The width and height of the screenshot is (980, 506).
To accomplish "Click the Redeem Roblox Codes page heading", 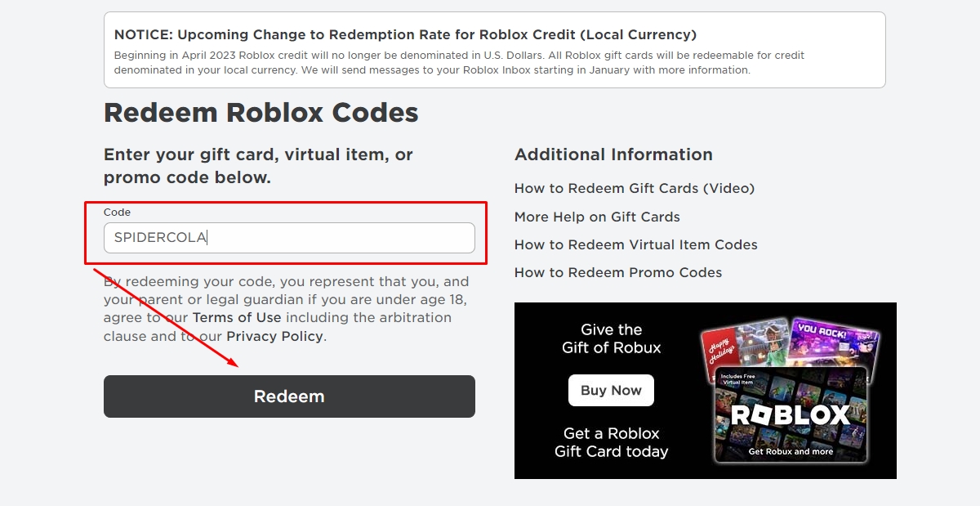I will [261, 112].
